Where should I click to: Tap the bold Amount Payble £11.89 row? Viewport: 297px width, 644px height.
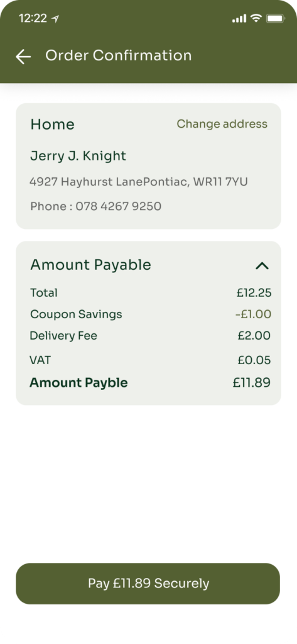pyautogui.click(x=151, y=383)
